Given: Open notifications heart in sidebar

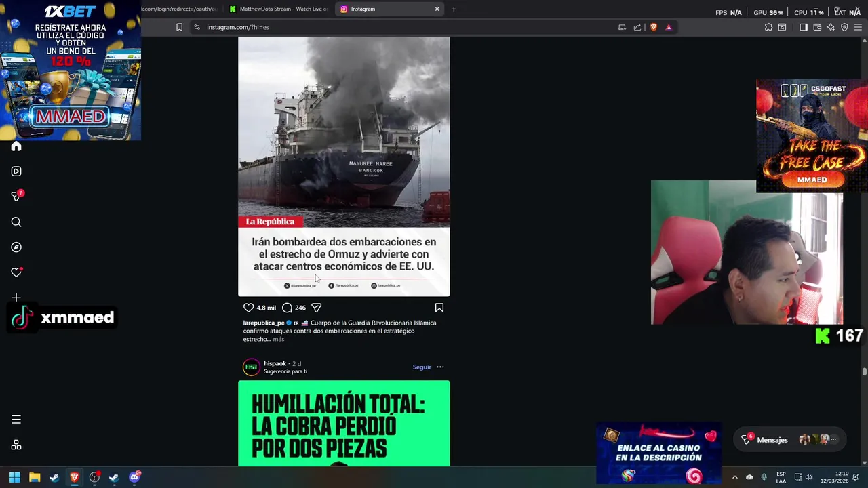Looking at the screenshot, I should pyautogui.click(x=16, y=272).
